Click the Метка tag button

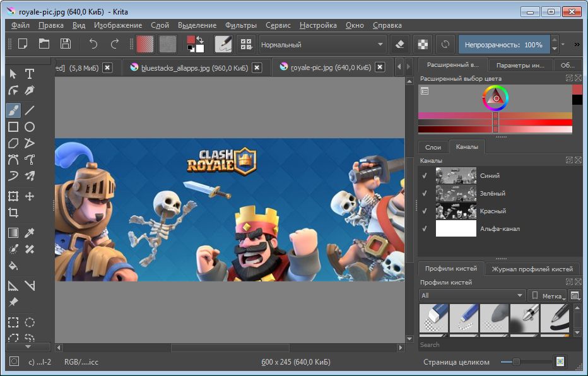546,295
